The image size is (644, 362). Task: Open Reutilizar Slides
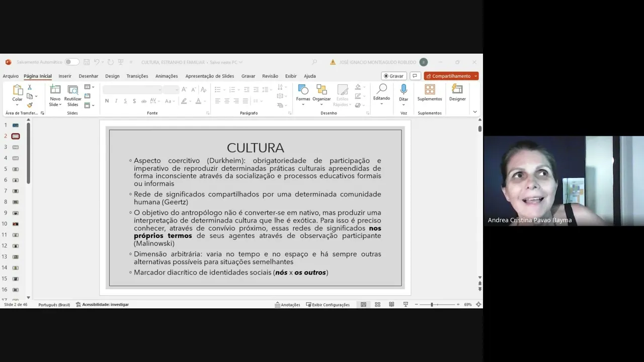coord(73,95)
